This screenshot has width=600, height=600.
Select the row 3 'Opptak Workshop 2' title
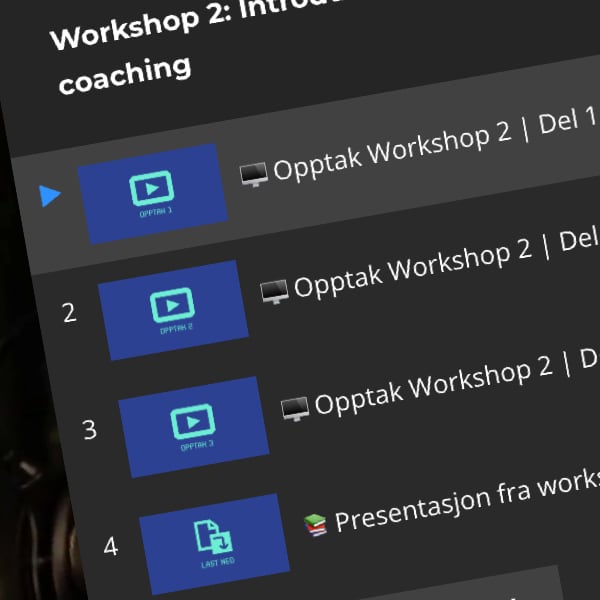click(x=457, y=382)
